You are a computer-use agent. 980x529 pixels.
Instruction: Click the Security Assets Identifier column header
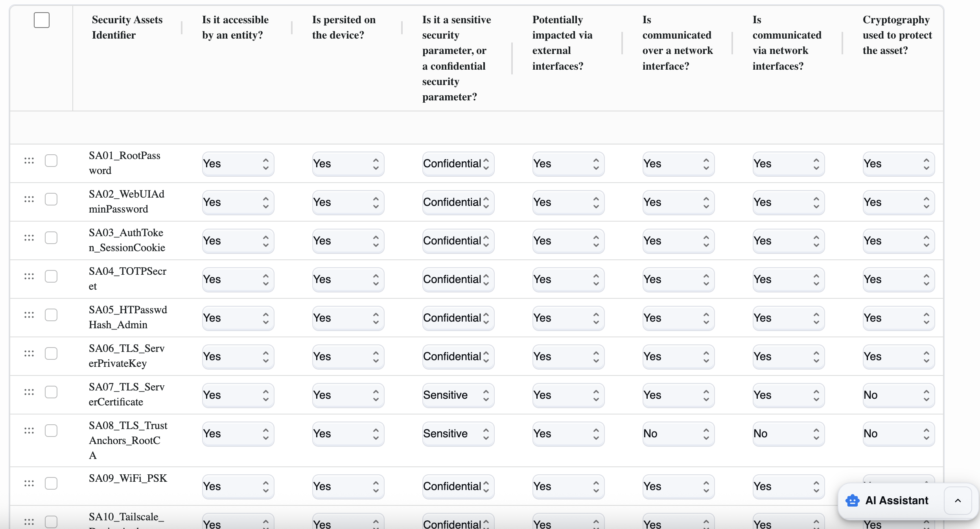click(127, 27)
